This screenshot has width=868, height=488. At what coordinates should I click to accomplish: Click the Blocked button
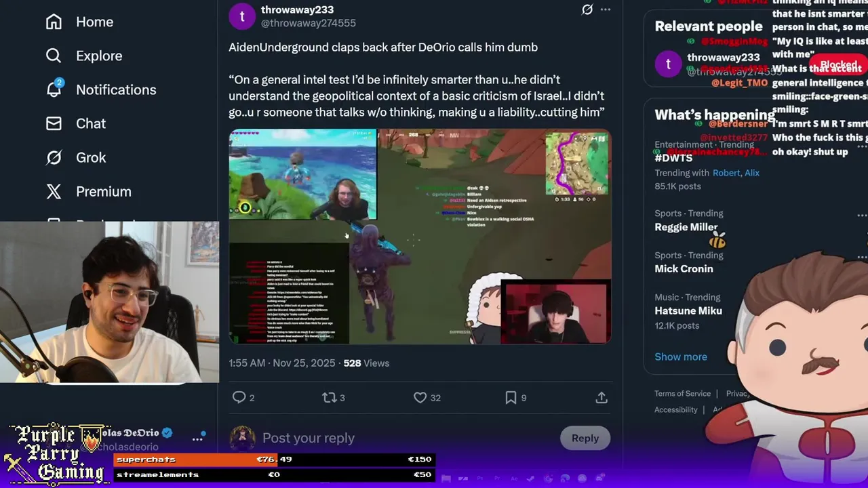(x=838, y=65)
